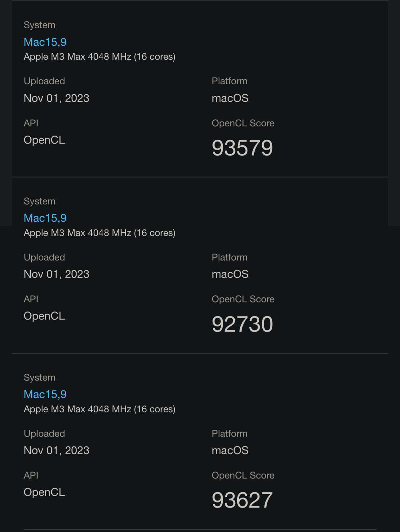400x532 pixels.
Task: Click Uploaded label in the 93627 result
Action: (44, 434)
